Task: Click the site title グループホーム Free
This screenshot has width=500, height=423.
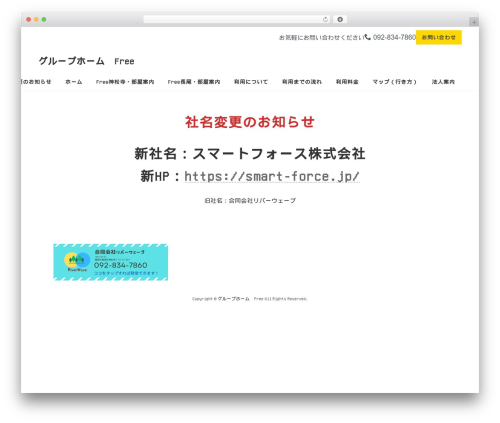Action: click(x=87, y=61)
